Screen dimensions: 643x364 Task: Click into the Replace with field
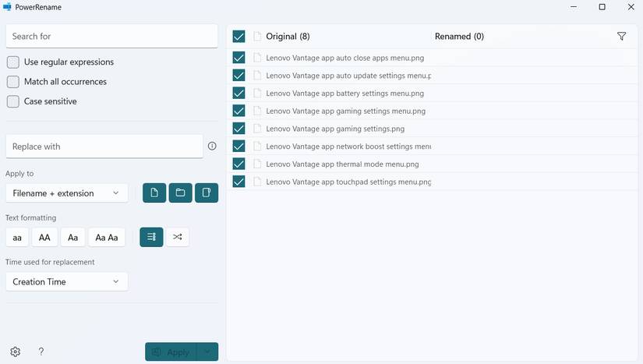104,147
